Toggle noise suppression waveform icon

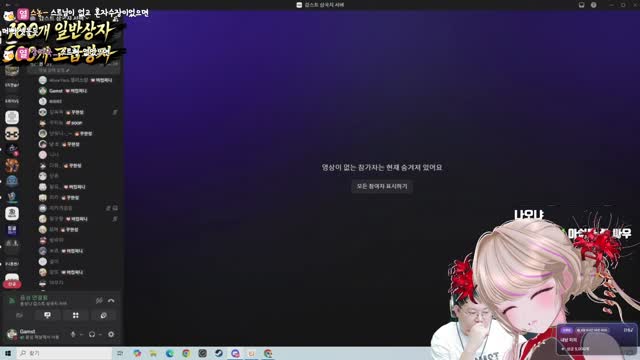point(99,301)
